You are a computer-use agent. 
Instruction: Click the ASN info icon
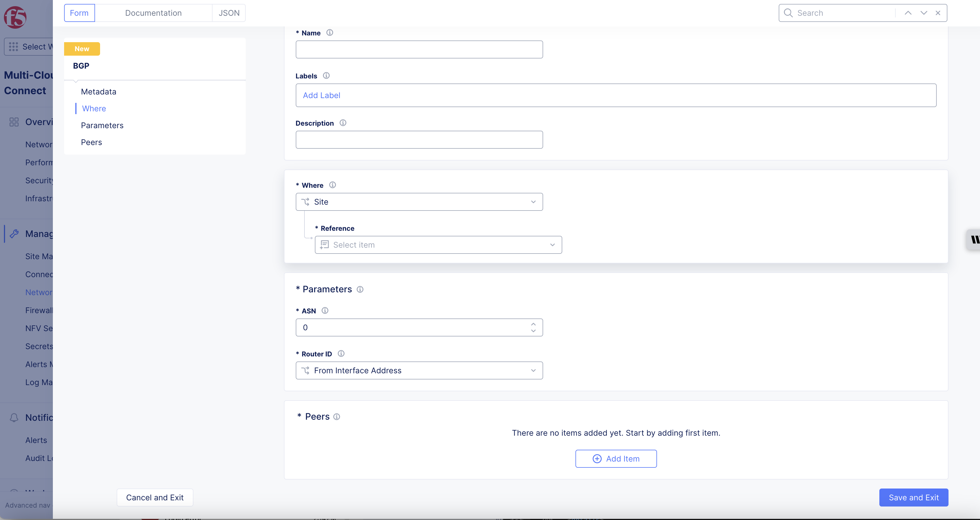(x=324, y=310)
